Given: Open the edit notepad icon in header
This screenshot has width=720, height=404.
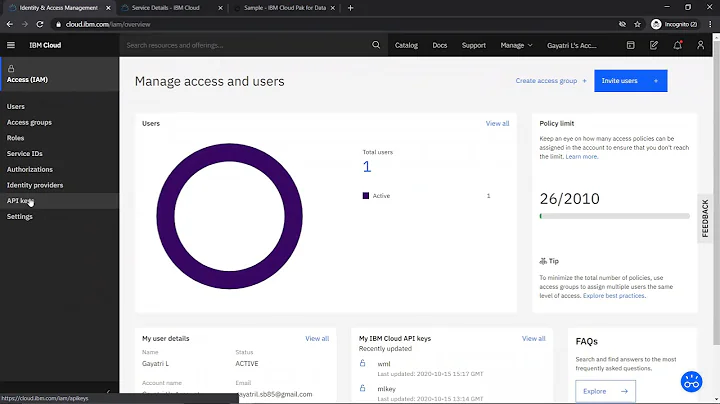Looking at the screenshot, I should [x=654, y=45].
